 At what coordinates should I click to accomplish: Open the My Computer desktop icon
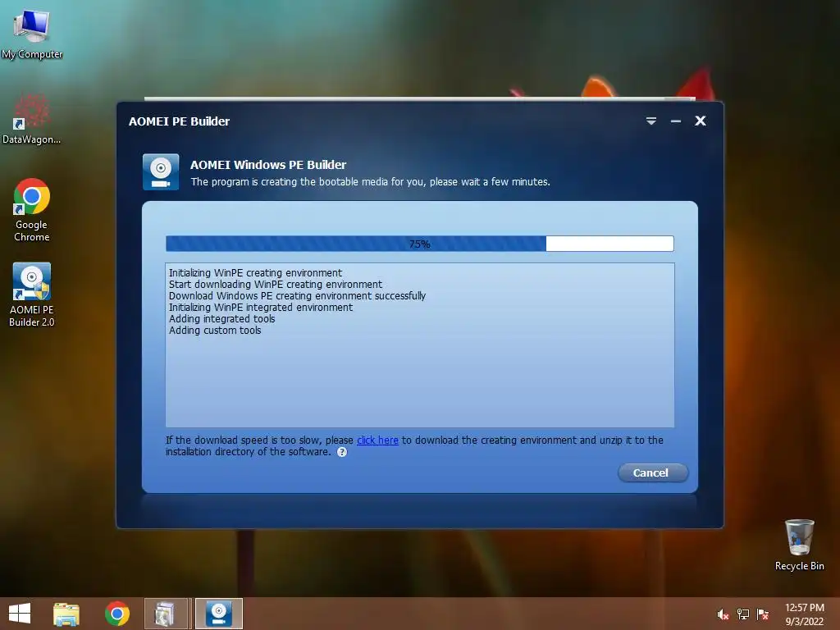pyautogui.click(x=32, y=33)
